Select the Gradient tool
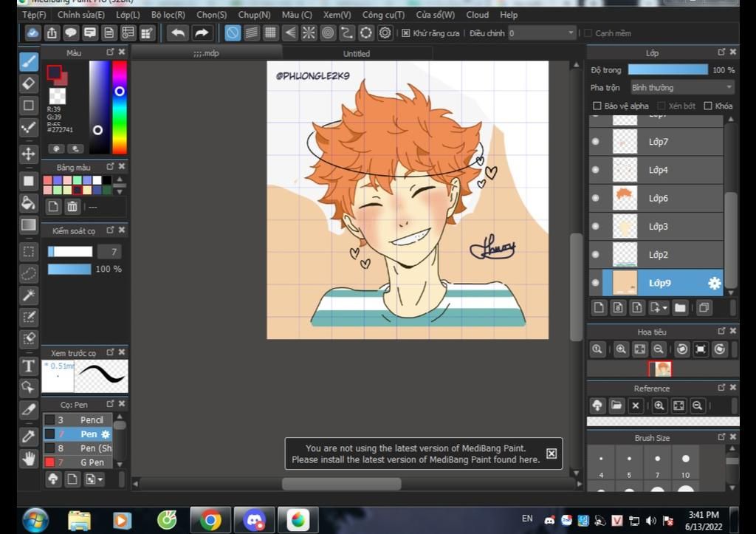This screenshot has width=756, height=534. coord(29,225)
